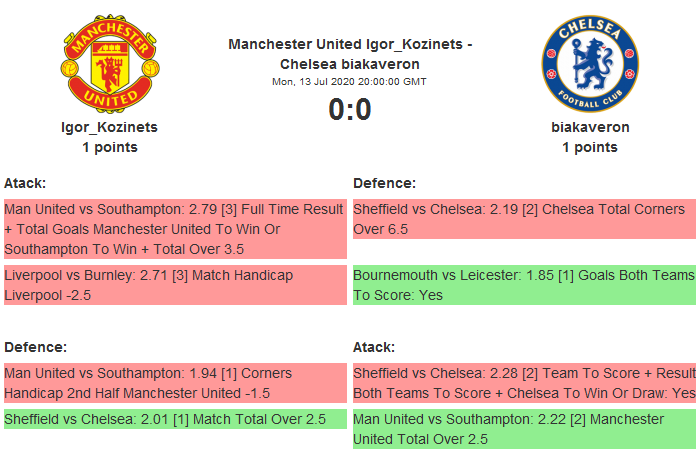Viewport: 700px width, 460px height.
Task: Click the Mon, 13 Jul 2020 match date
Action: [x=350, y=82]
